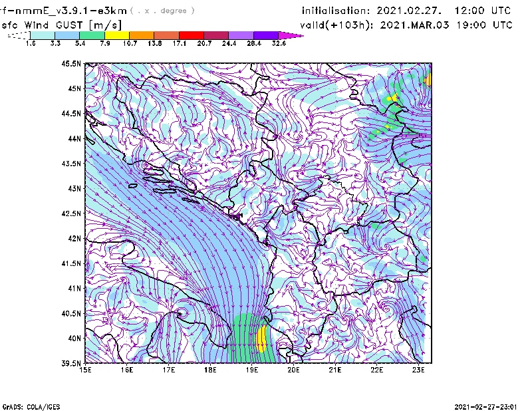This screenshot has height=411, width=532.
Task: Click the model name 'nmmE_v3.9.1-e3km' text
Action: 71,11
